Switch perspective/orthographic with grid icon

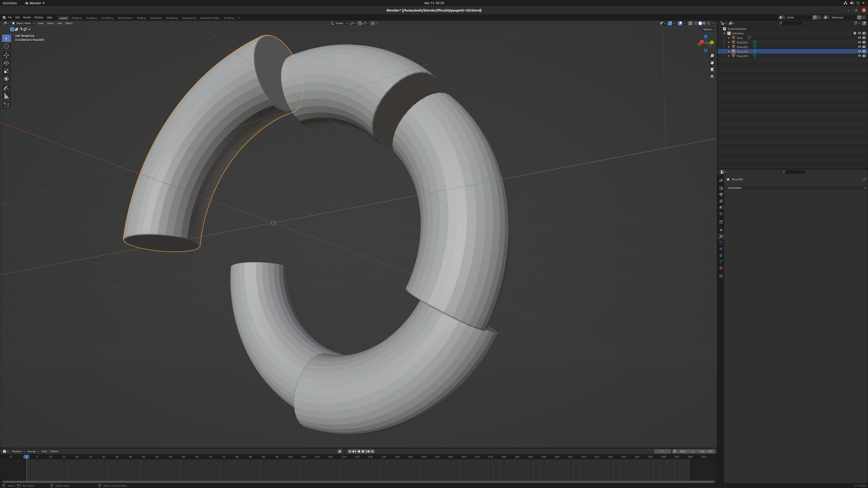coord(712,76)
